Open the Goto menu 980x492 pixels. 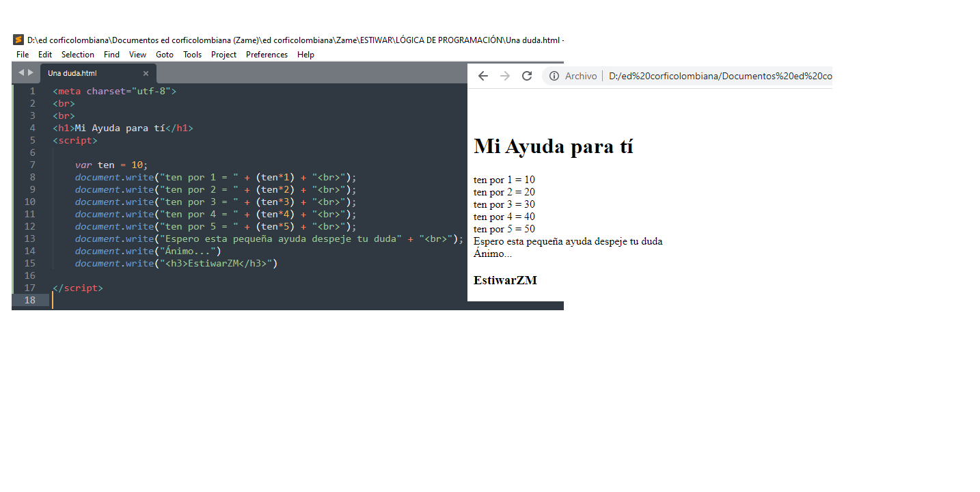[x=165, y=55]
